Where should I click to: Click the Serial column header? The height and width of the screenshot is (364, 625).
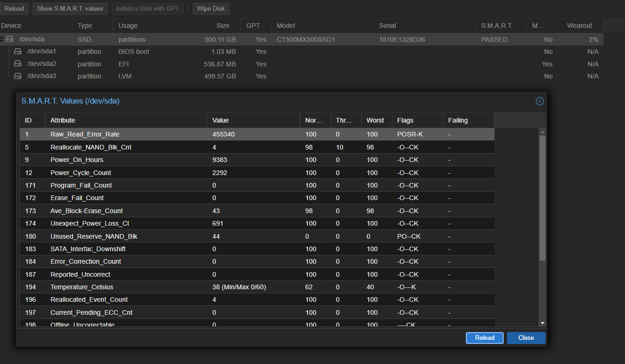pyautogui.click(x=425, y=26)
